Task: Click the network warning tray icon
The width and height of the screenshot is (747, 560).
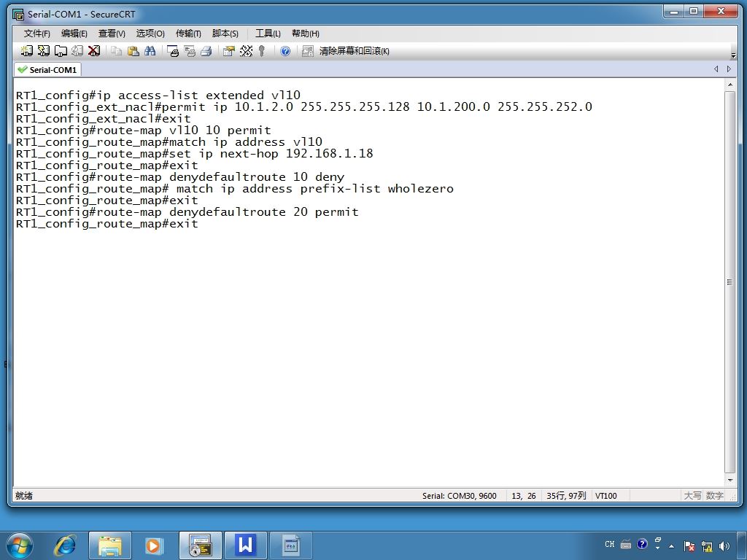Action: click(x=707, y=545)
